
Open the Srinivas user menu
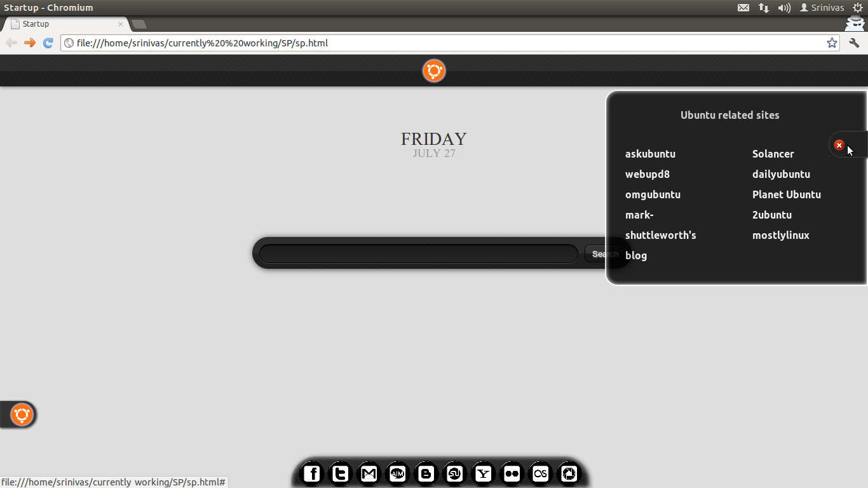pos(822,8)
